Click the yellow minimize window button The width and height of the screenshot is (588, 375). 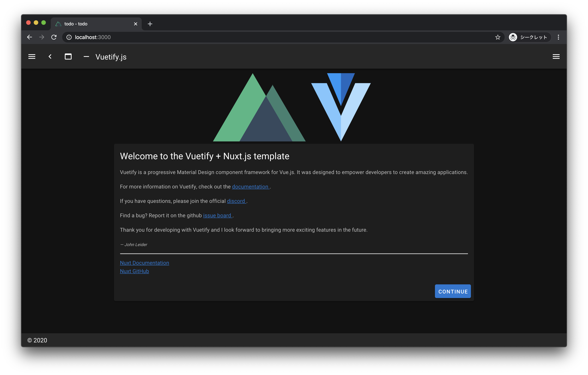pyautogui.click(x=36, y=23)
